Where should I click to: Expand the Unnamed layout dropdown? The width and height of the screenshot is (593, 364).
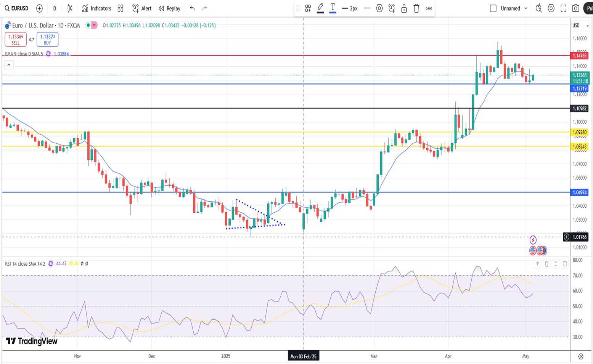[x=526, y=8]
